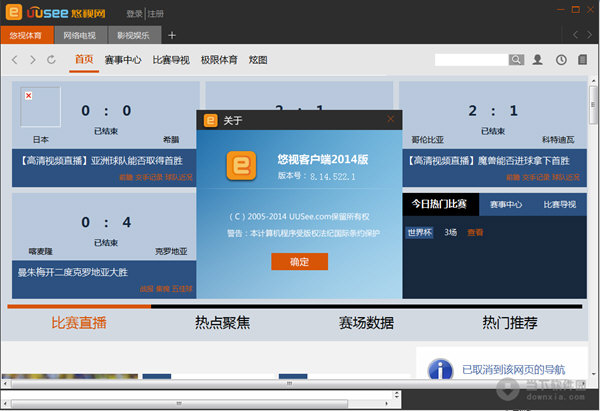Open 球队近况 link in the Japan–Greece card
600x411 pixels.
click(179, 178)
